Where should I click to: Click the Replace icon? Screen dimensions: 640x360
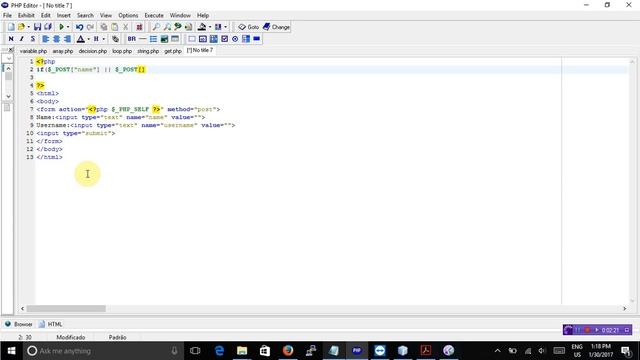178,27
